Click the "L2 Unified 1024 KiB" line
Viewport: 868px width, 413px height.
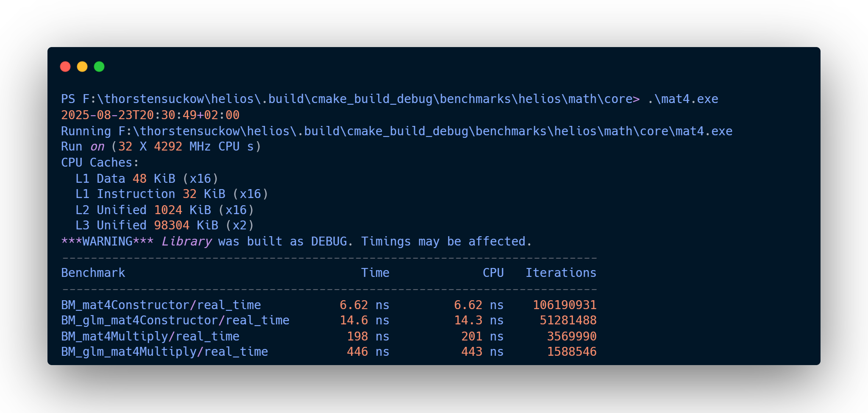click(164, 210)
